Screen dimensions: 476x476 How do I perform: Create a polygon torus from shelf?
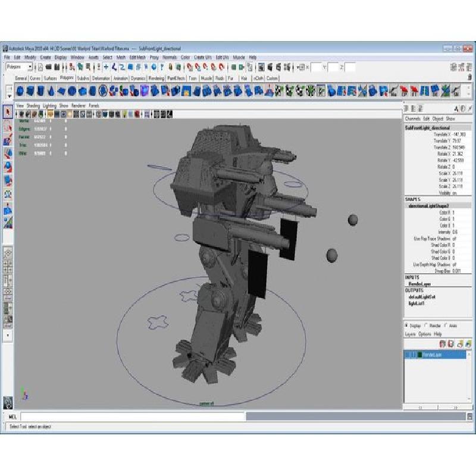(71, 91)
